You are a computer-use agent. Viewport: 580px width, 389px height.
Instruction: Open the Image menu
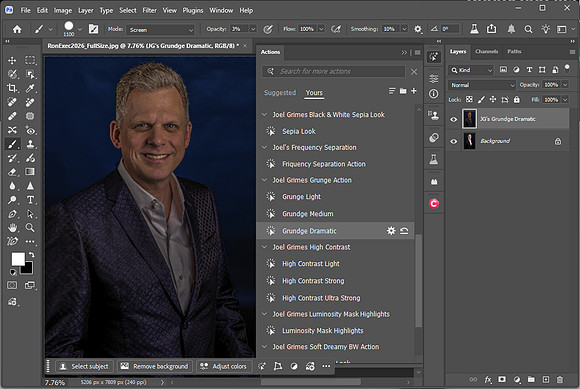(63, 10)
